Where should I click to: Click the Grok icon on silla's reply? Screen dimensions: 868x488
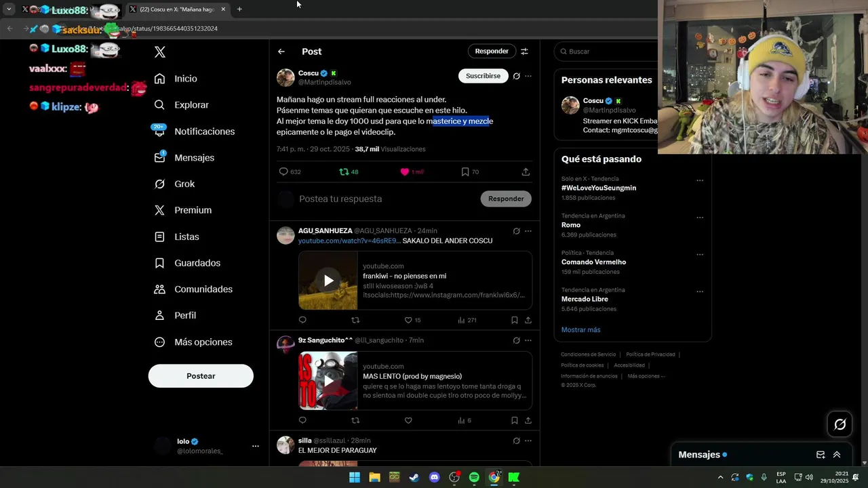click(516, 441)
